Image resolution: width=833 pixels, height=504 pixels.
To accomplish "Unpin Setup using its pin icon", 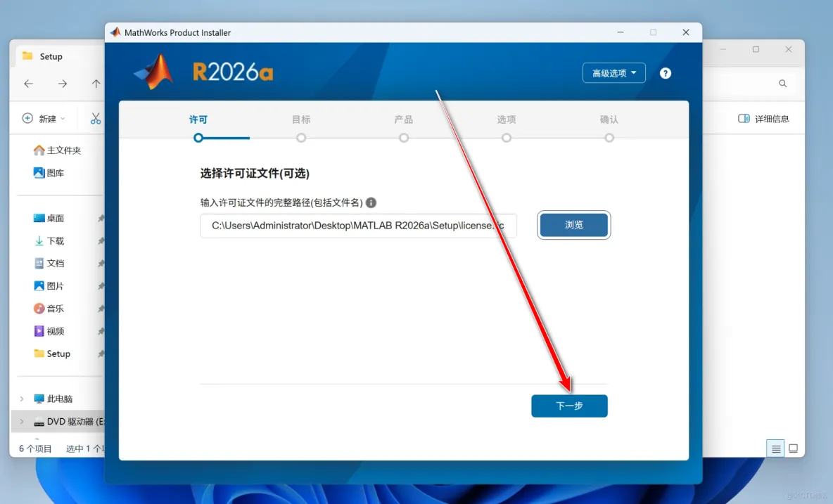I will pos(101,354).
